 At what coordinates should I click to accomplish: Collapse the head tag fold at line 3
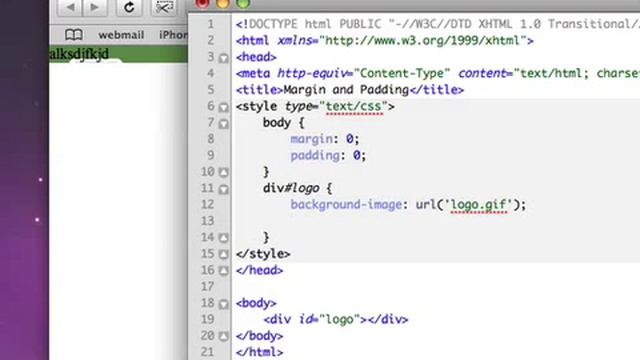(223, 58)
